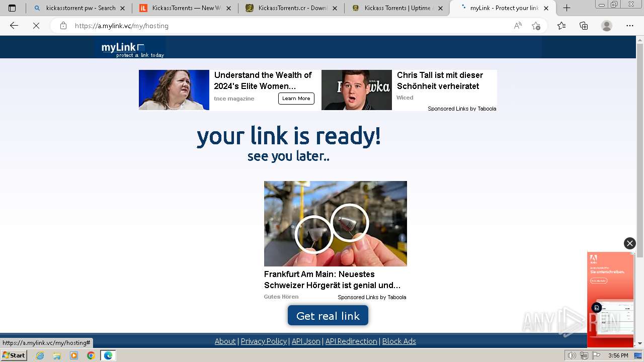Click the Get real link button
The height and width of the screenshot is (362, 644).
[x=328, y=316]
